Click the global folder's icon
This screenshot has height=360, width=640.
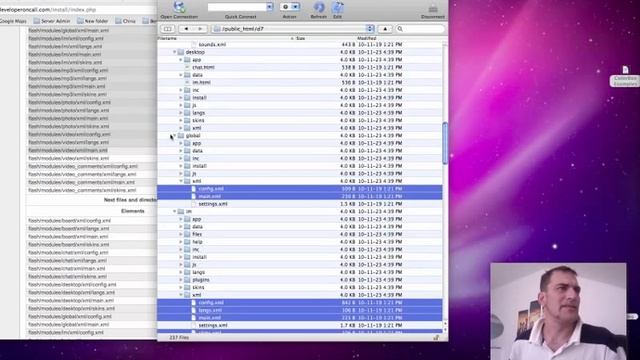coord(181,136)
